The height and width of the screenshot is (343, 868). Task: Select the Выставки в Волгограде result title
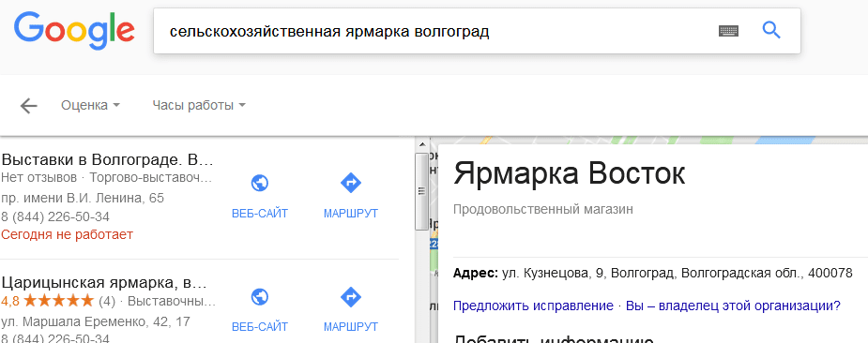(107, 160)
